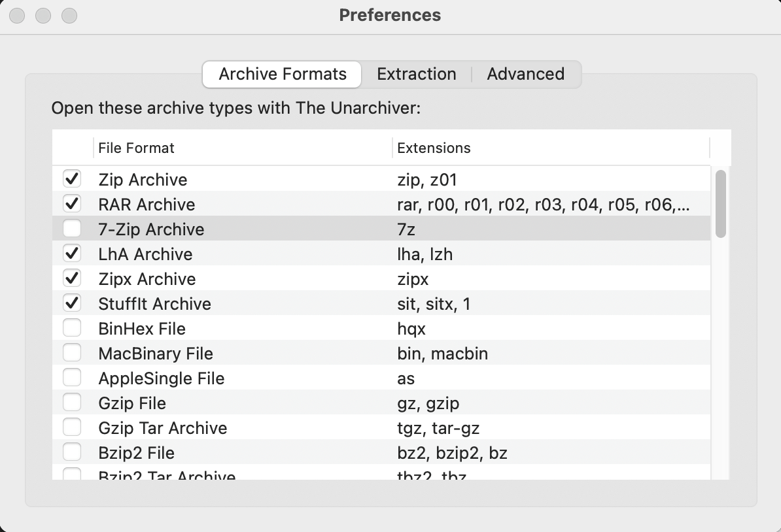Enable the 7-Zip Archive checkbox
Viewport: 781px width, 532px height.
coord(72,229)
